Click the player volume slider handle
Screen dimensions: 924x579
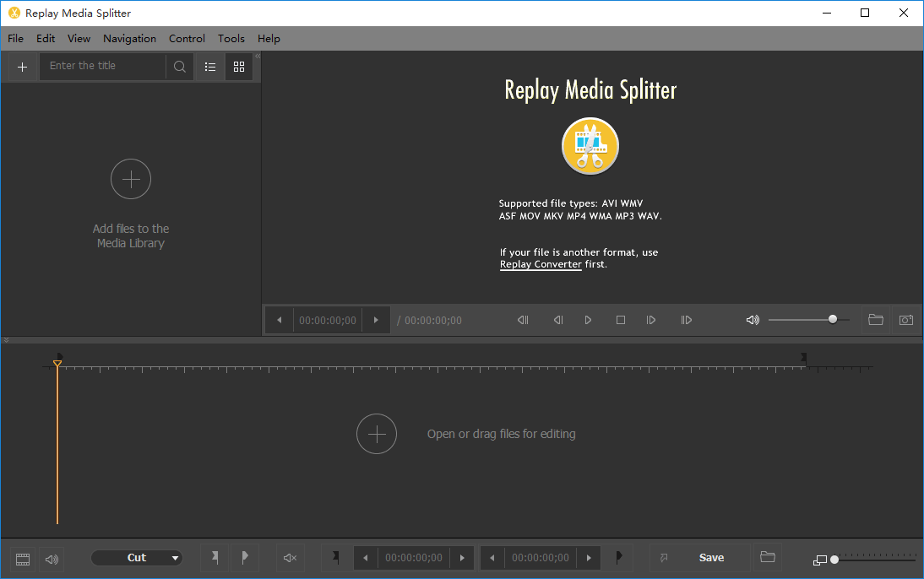pos(833,319)
